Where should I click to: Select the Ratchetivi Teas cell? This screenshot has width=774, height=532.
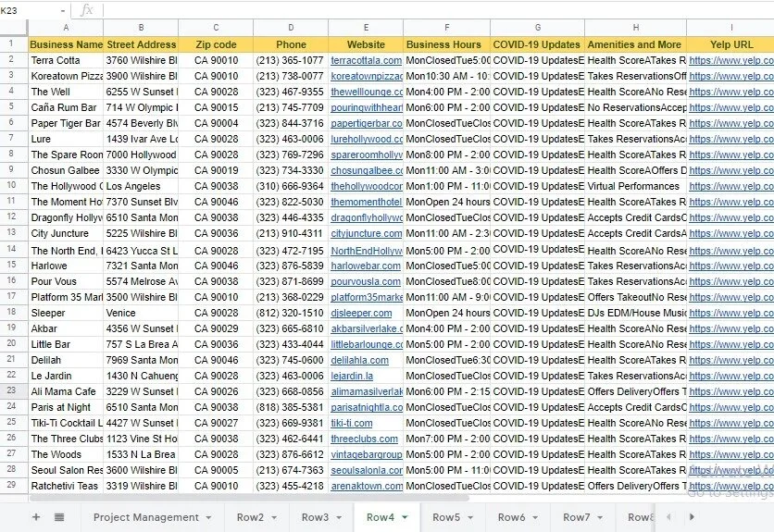(x=66, y=486)
